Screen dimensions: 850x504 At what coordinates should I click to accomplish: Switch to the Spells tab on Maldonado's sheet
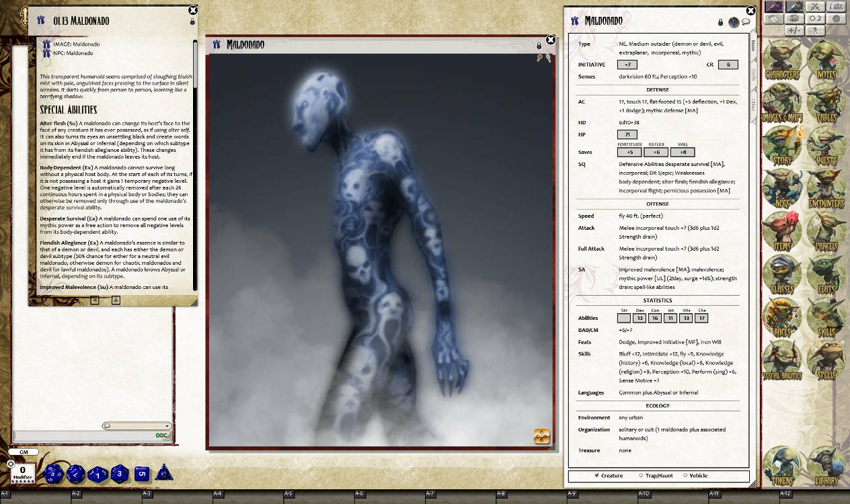754,74
